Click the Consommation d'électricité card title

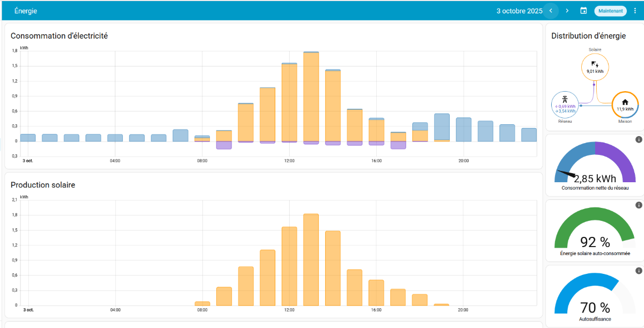coord(59,36)
